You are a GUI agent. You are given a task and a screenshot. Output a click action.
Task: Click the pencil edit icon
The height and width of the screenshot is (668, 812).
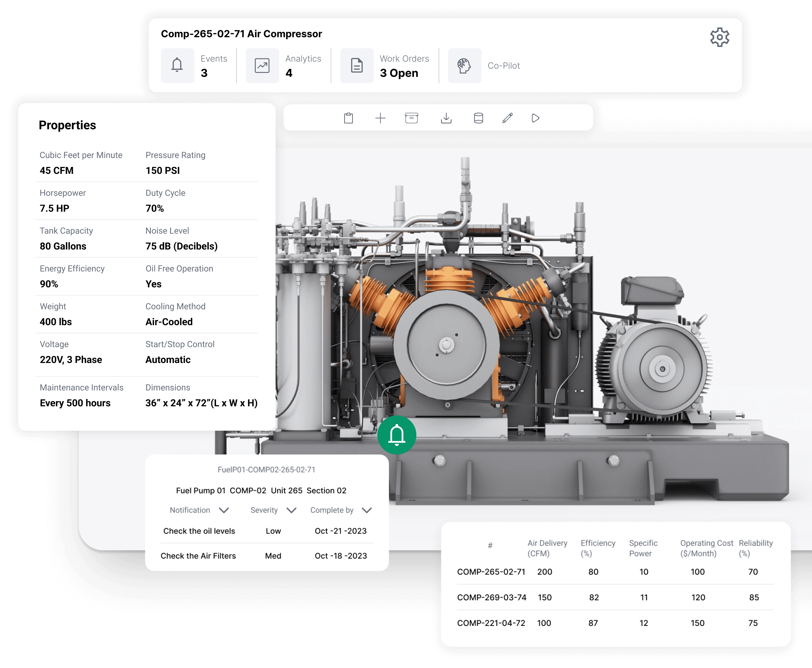[507, 118]
